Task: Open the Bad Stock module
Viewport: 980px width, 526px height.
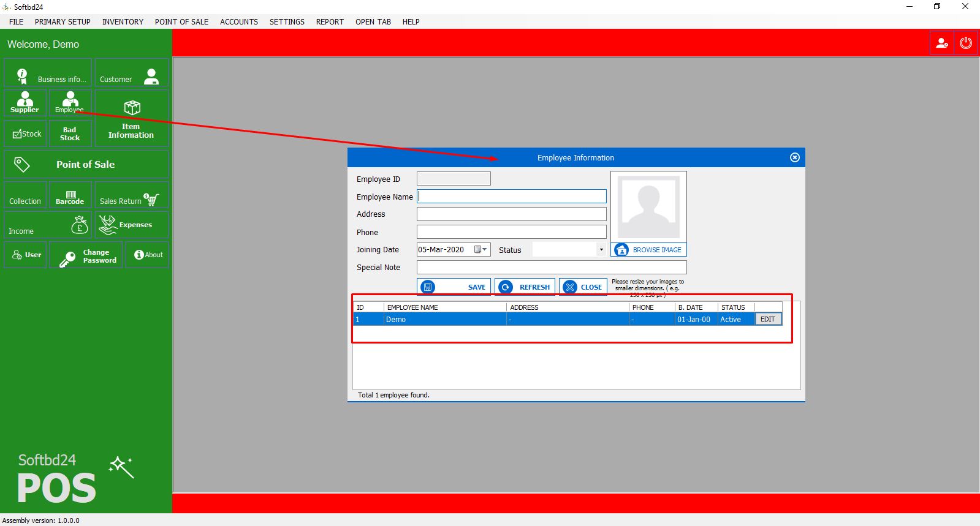Action: [x=70, y=133]
